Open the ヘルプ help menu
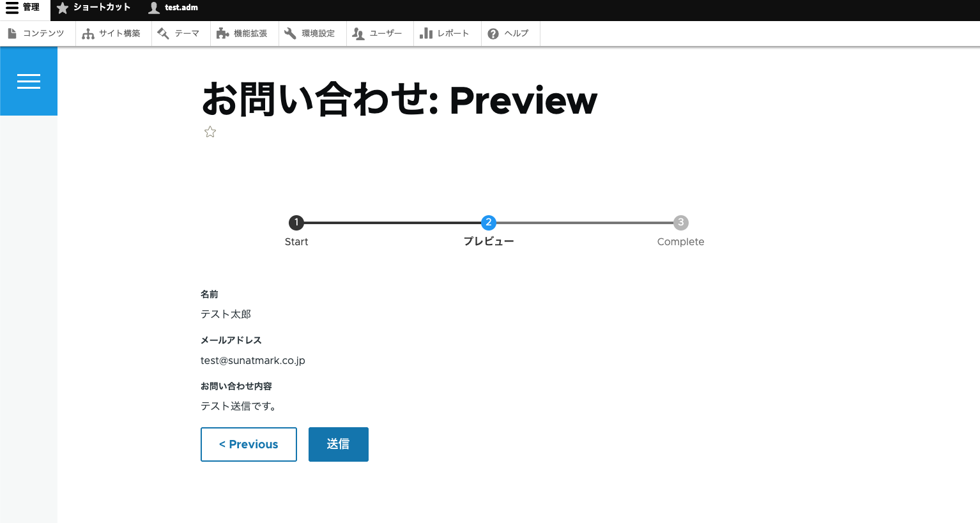Image resolution: width=980 pixels, height=523 pixels. click(509, 33)
